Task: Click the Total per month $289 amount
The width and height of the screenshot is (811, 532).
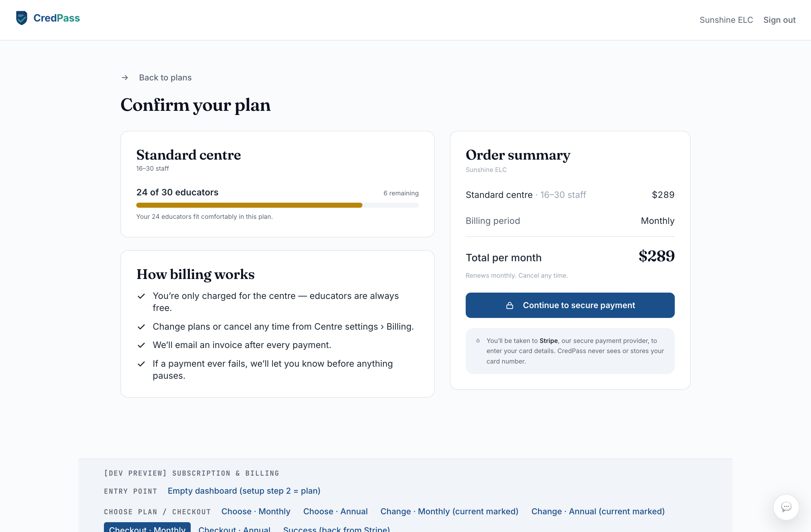Action: [656, 256]
